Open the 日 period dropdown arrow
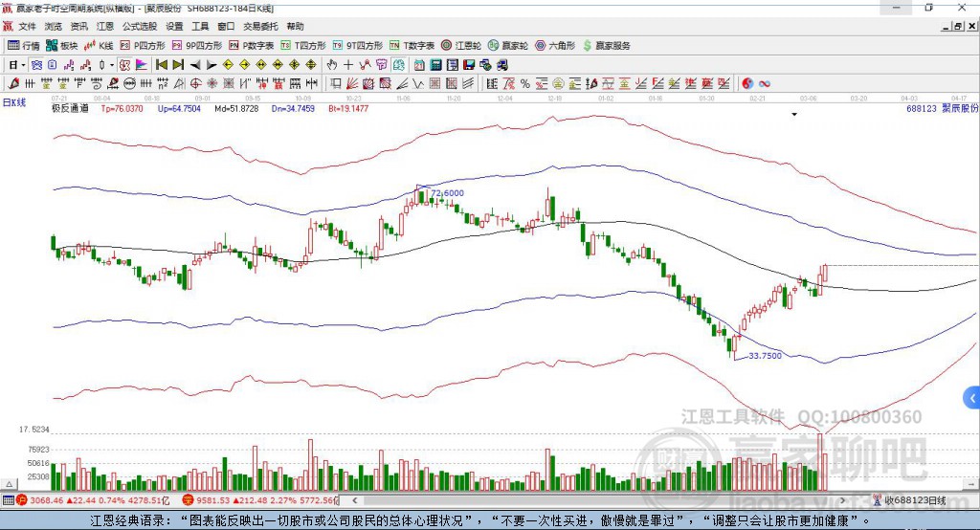 [x=23, y=65]
